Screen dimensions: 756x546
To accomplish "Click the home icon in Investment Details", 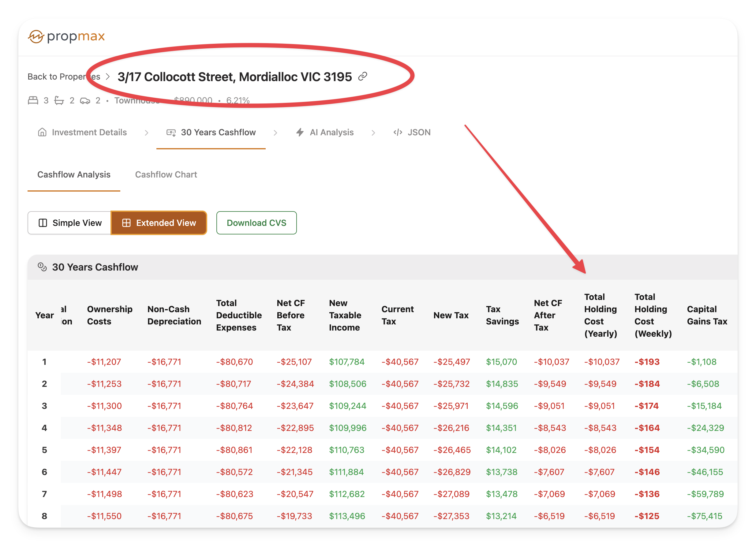I will pyautogui.click(x=42, y=132).
